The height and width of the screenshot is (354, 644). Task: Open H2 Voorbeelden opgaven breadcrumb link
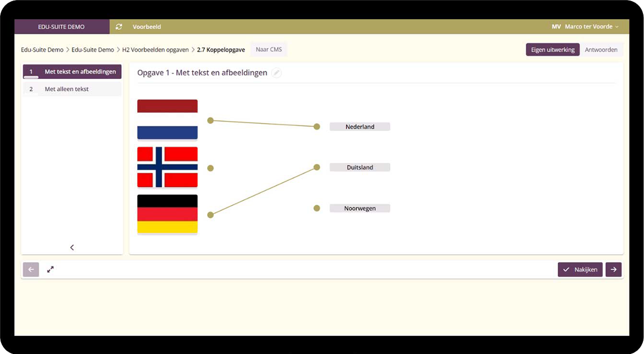point(155,50)
